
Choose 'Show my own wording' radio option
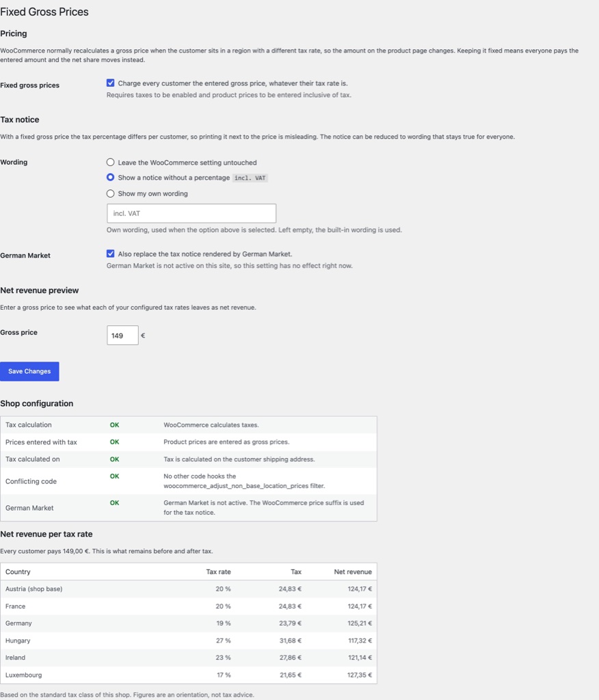[110, 193]
